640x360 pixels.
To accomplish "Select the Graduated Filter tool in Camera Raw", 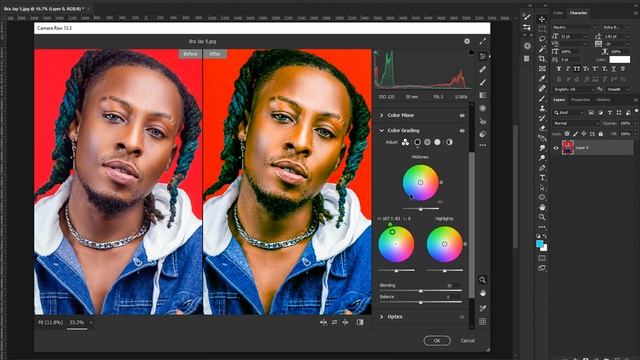I will [x=483, y=95].
